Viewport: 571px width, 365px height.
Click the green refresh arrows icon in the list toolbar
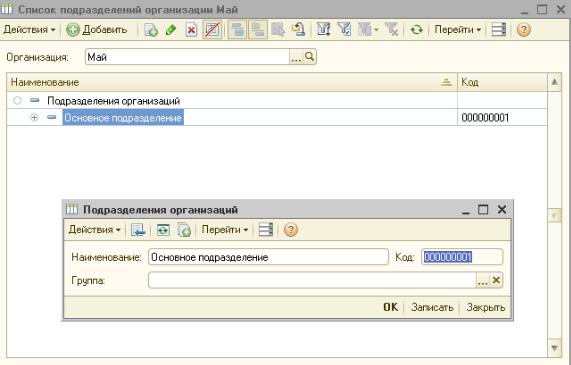point(416,30)
